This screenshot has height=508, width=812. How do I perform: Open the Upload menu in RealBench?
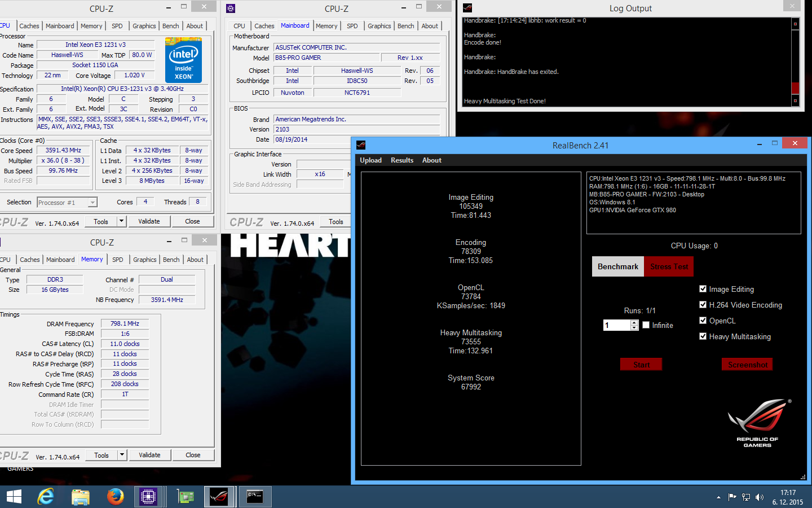pyautogui.click(x=370, y=160)
